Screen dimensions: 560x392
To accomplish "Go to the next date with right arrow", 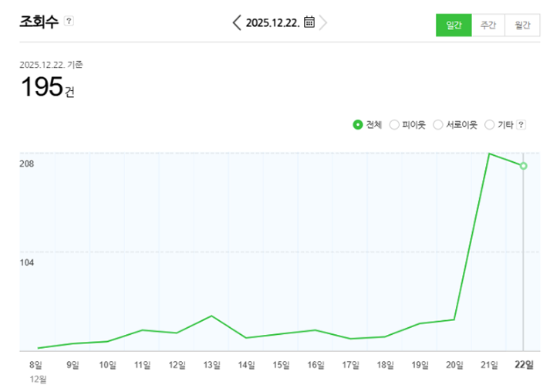I will (323, 22).
